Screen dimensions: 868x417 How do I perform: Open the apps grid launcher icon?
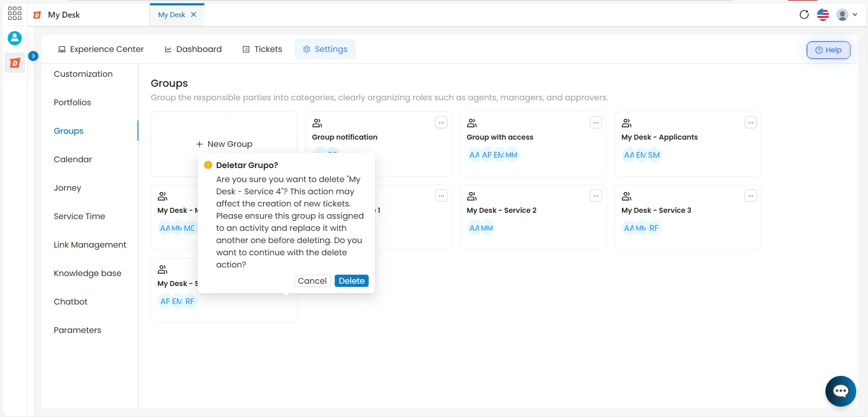14,13
